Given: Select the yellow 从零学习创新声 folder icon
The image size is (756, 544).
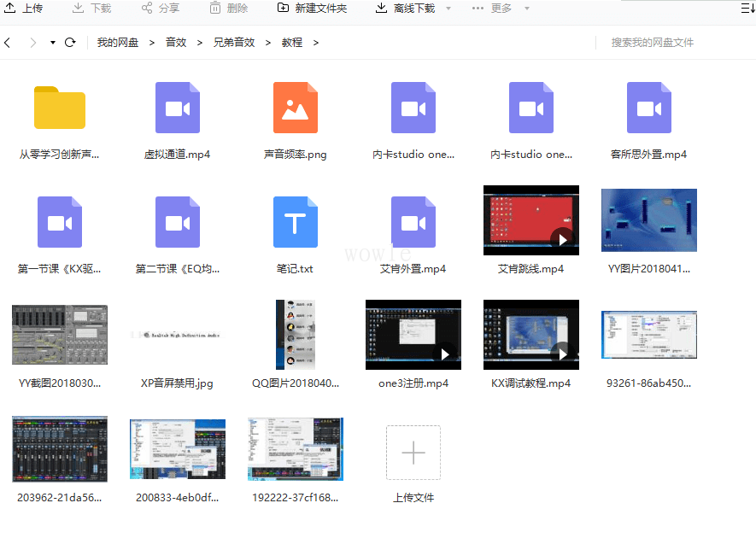Looking at the screenshot, I should [59, 108].
